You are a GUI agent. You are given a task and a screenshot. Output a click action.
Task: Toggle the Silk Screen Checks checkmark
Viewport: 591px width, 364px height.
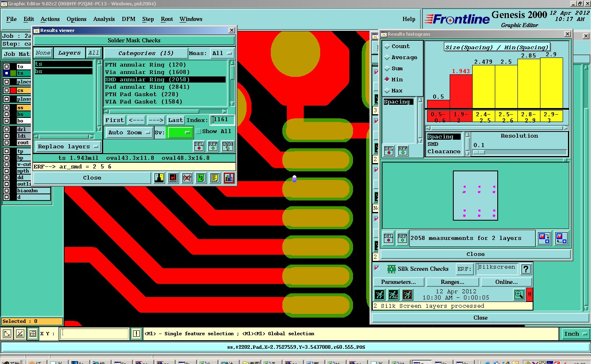376,268
